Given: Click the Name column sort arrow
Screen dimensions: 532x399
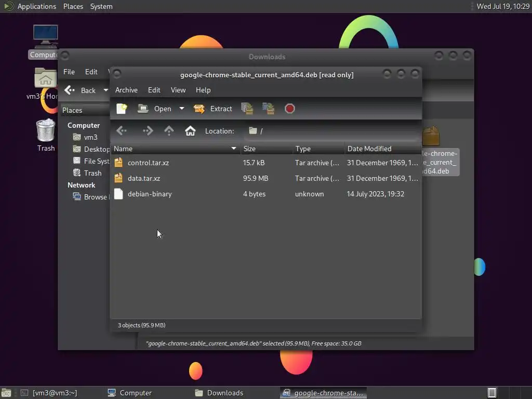Looking at the screenshot, I should tap(233, 149).
